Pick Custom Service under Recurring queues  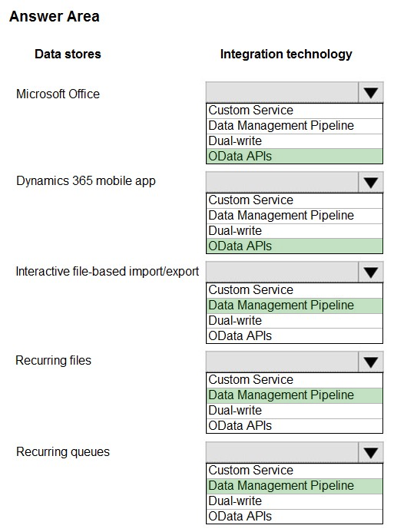(x=295, y=471)
